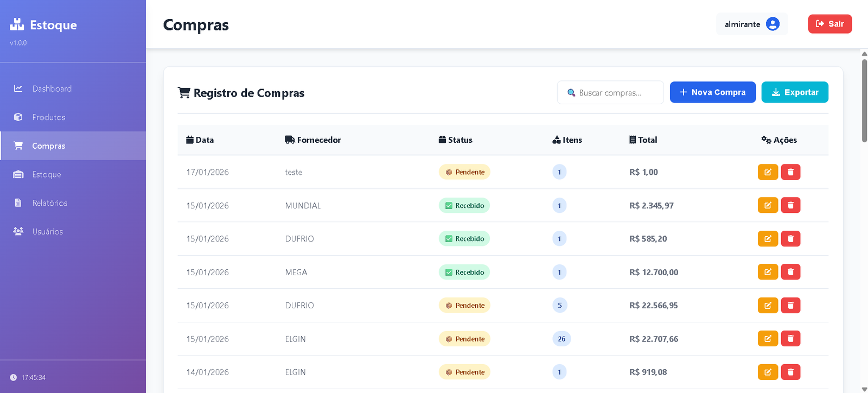
Task: Delete the MUNDIAL purchase row
Action: click(790, 205)
